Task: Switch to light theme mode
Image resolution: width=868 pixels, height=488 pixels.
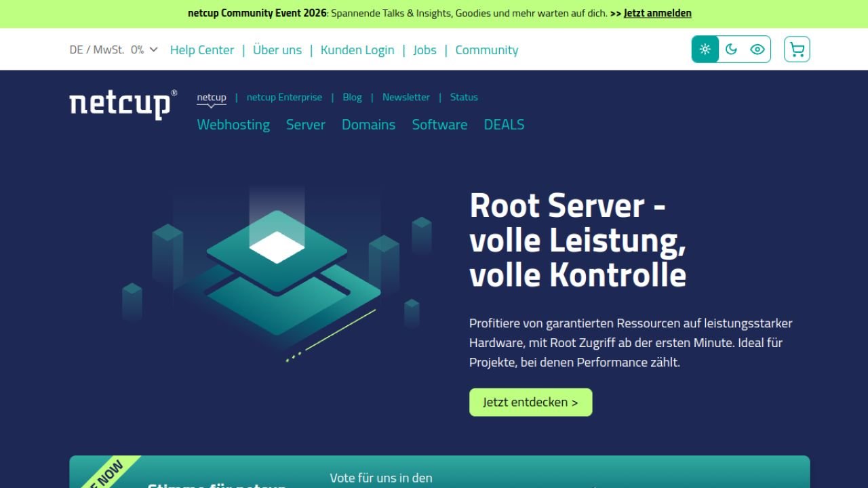Action: tap(705, 49)
